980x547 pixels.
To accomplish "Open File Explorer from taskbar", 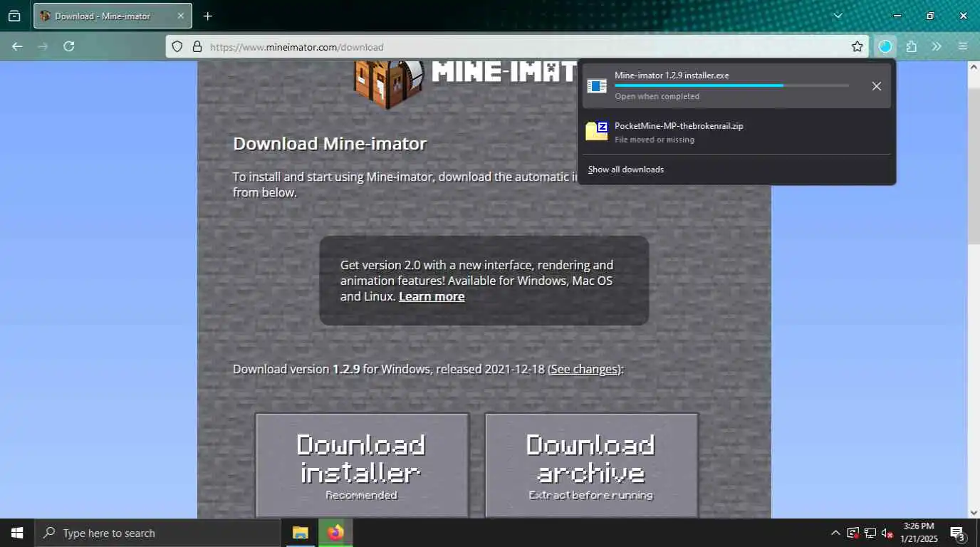I will click(301, 533).
